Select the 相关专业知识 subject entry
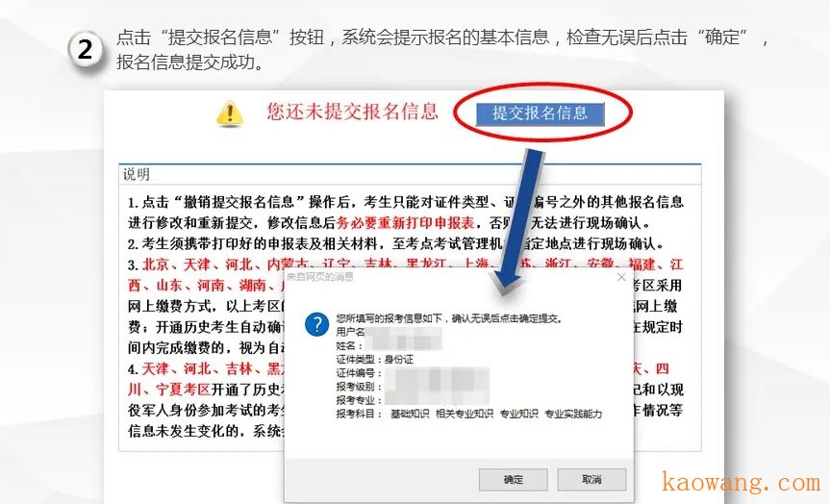 point(464,414)
